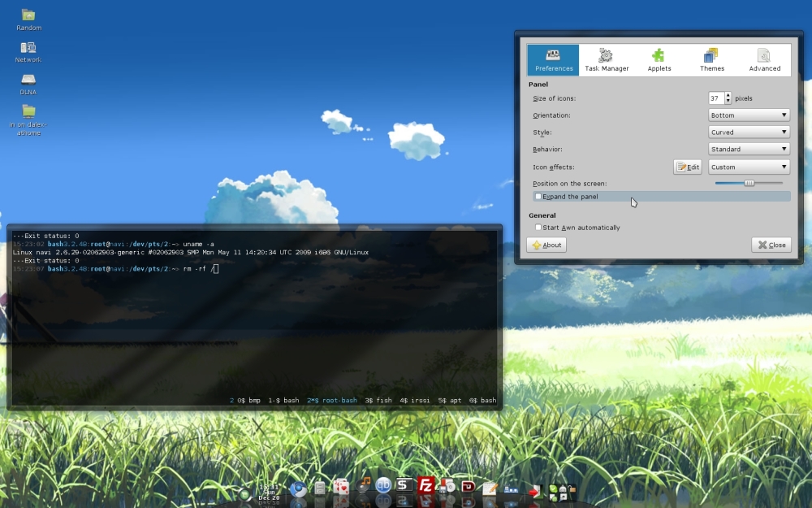
Task: Open the Style dropdown showing Curved
Action: coord(749,132)
